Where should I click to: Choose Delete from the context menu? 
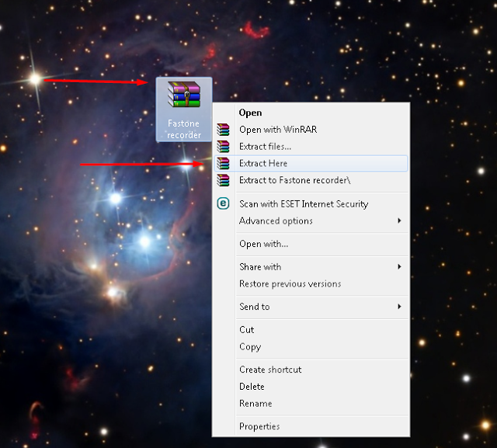tap(311, 387)
